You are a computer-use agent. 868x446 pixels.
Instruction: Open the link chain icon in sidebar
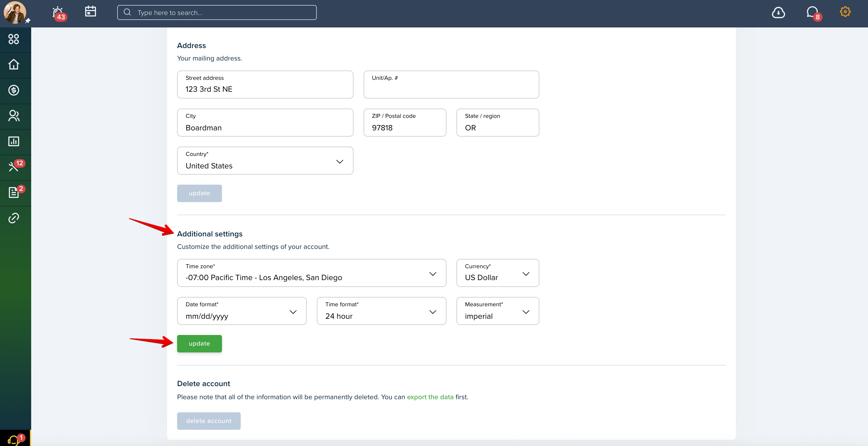(x=14, y=218)
